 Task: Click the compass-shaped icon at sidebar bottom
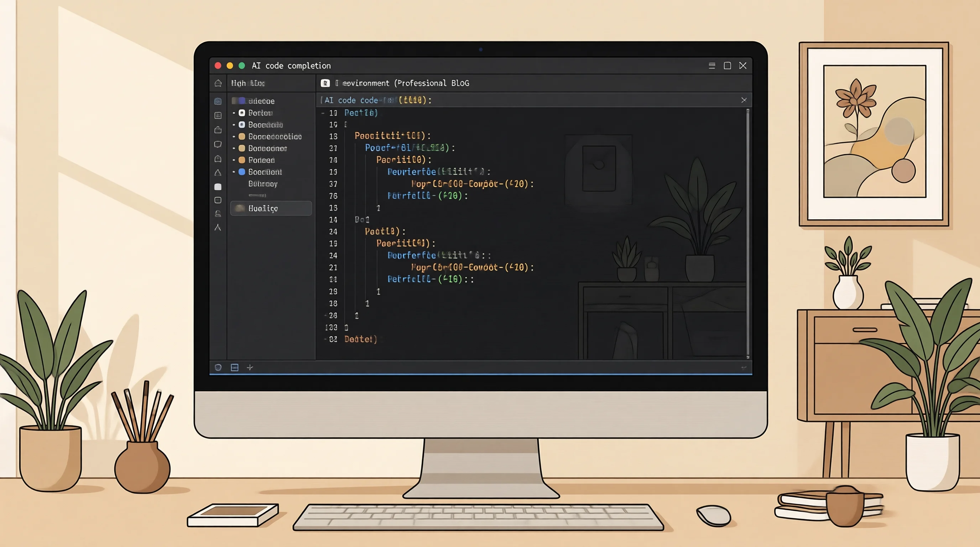coord(218,228)
